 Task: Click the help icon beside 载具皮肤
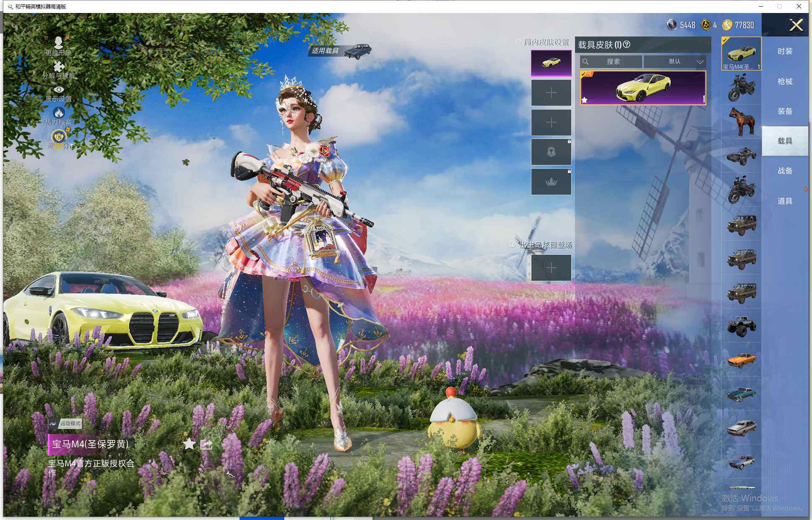click(627, 44)
